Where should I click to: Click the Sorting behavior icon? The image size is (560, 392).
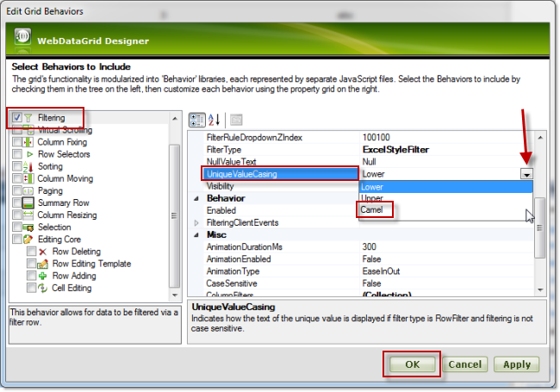[x=31, y=166]
